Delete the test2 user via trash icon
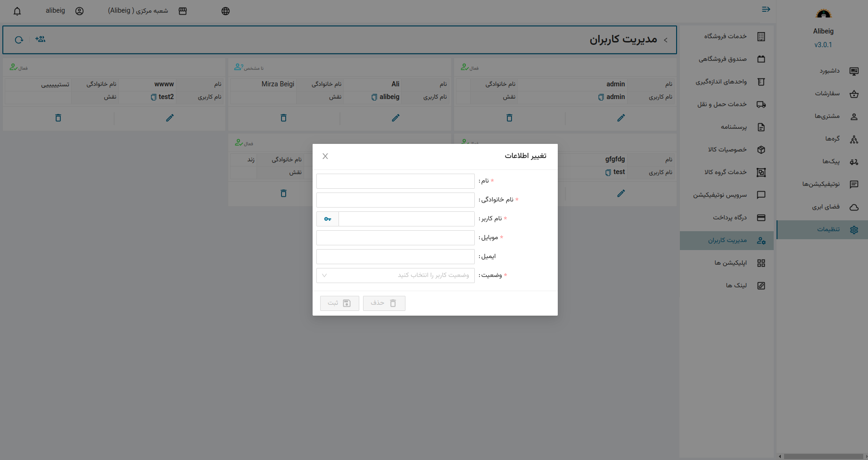The width and height of the screenshot is (868, 460). (58, 118)
